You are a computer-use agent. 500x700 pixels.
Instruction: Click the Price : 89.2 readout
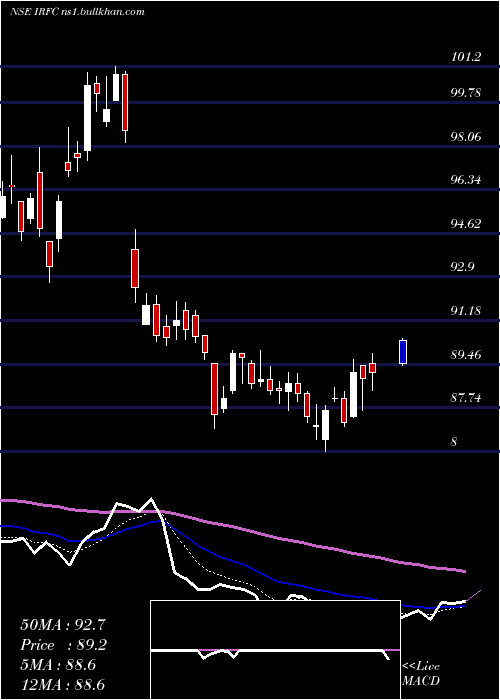click(63, 645)
